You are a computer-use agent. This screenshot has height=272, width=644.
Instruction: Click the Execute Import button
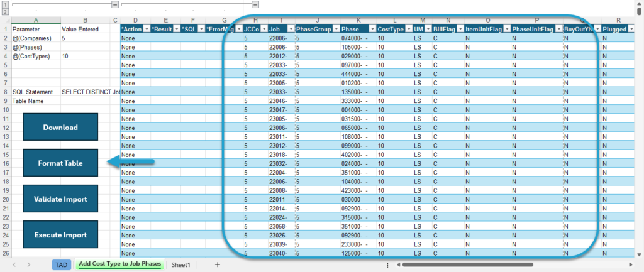[x=60, y=235]
